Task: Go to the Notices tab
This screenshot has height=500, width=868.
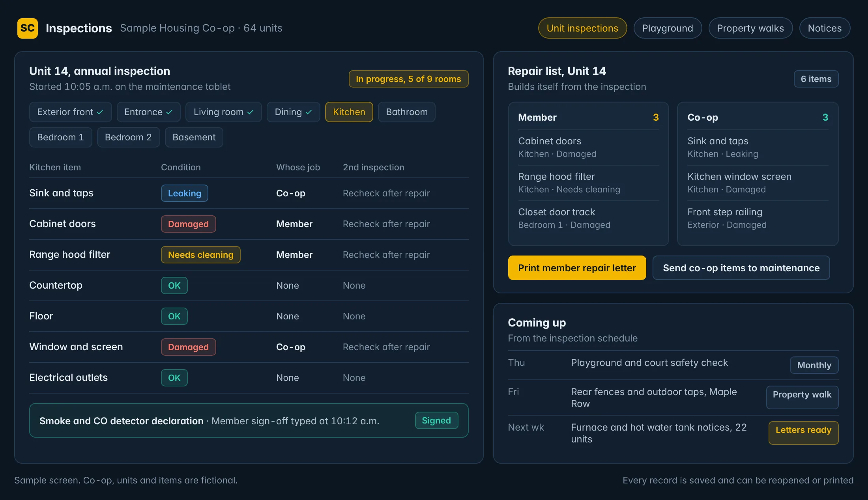Action: pos(825,28)
